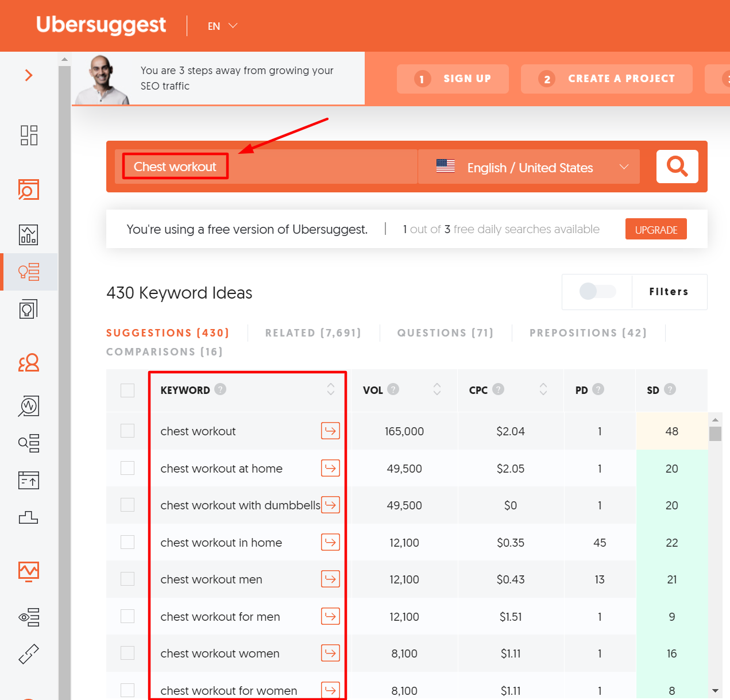
Task: Sort table by KEYWORD column arrows
Action: tap(331, 389)
